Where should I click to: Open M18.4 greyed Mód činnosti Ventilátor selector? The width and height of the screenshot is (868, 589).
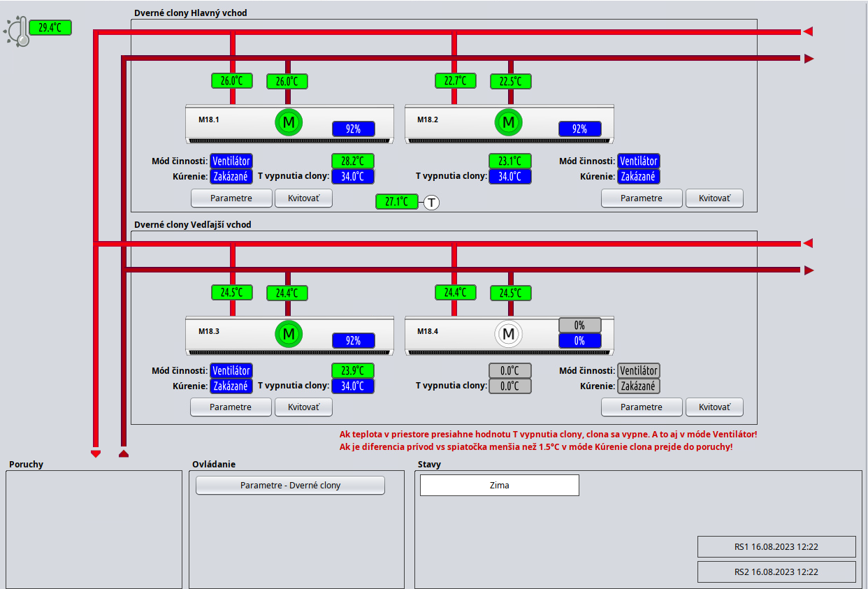tap(638, 370)
